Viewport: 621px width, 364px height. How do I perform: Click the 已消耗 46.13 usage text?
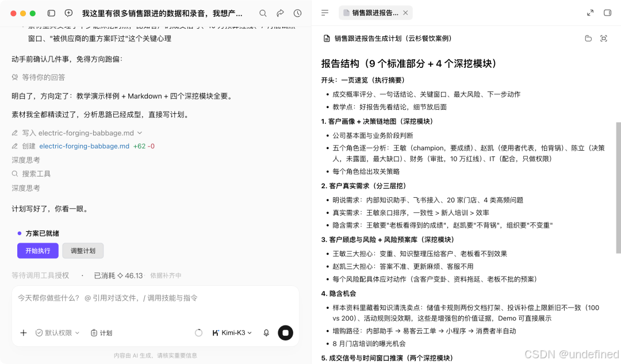tap(118, 275)
